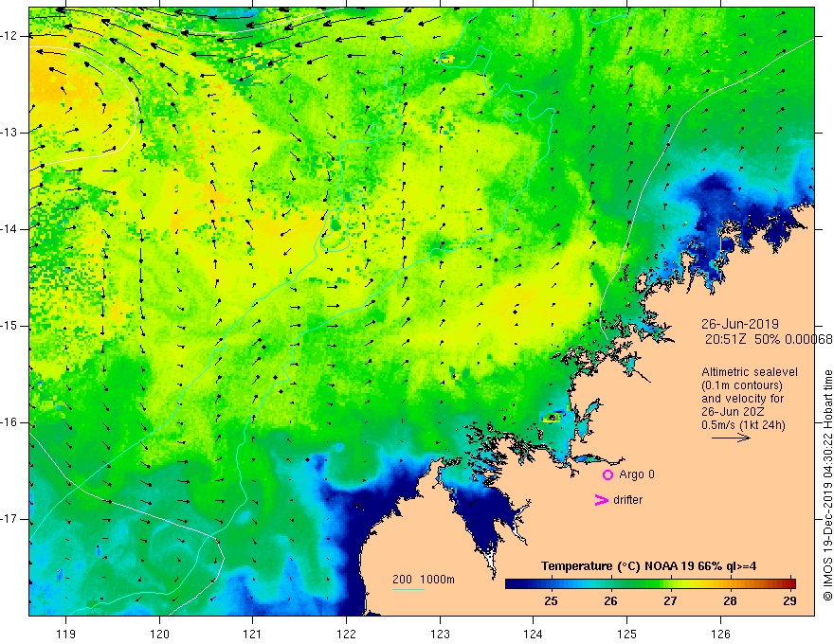Click latitude axis label -15
834x644 pixels.
click(10, 326)
